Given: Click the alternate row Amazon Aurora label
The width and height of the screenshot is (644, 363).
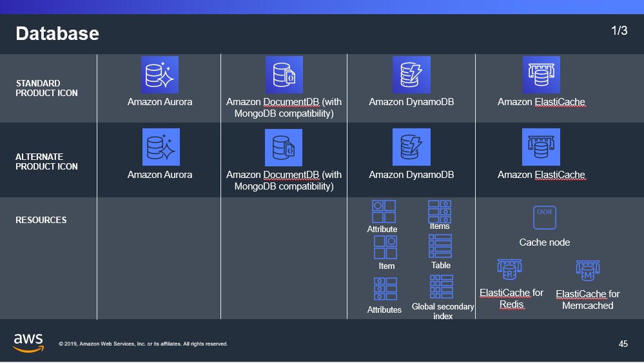Looking at the screenshot, I should pos(160,175).
